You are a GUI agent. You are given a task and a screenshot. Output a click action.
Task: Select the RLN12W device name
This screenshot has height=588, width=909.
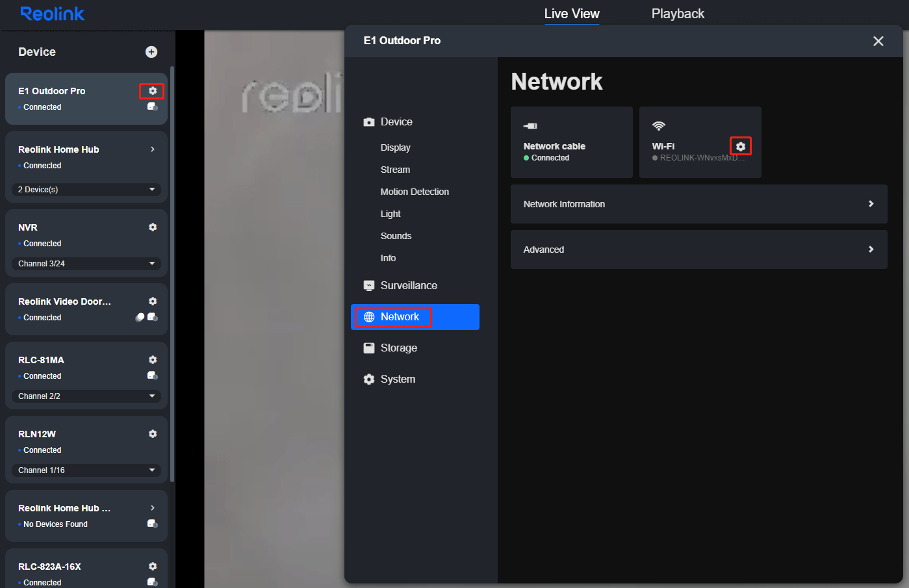click(x=37, y=434)
